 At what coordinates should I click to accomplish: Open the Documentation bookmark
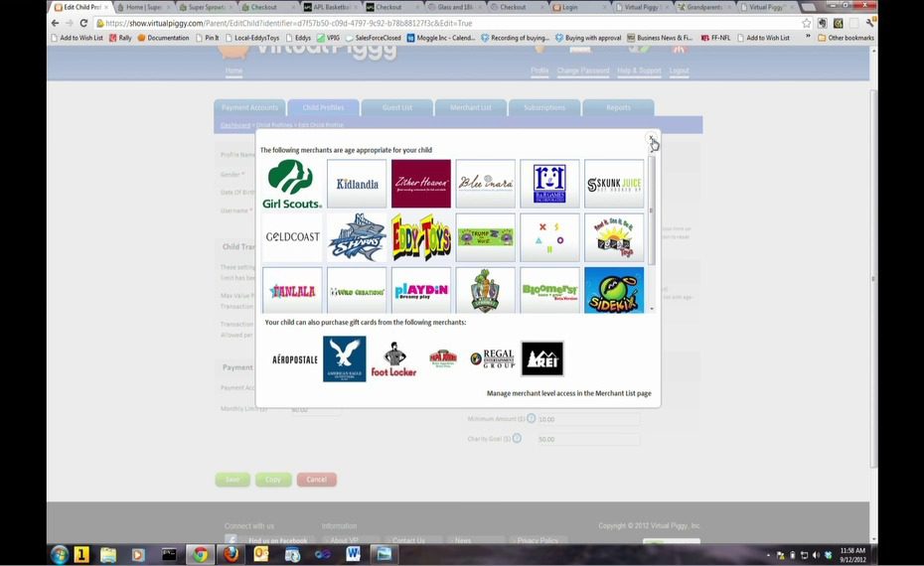pyautogui.click(x=163, y=38)
